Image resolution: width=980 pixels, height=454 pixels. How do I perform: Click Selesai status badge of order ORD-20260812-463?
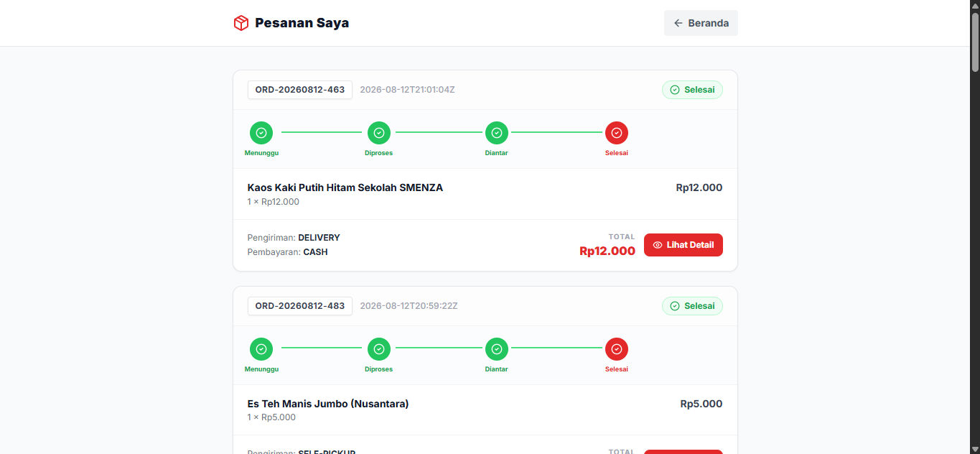pyautogui.click(x=692, y=90)
